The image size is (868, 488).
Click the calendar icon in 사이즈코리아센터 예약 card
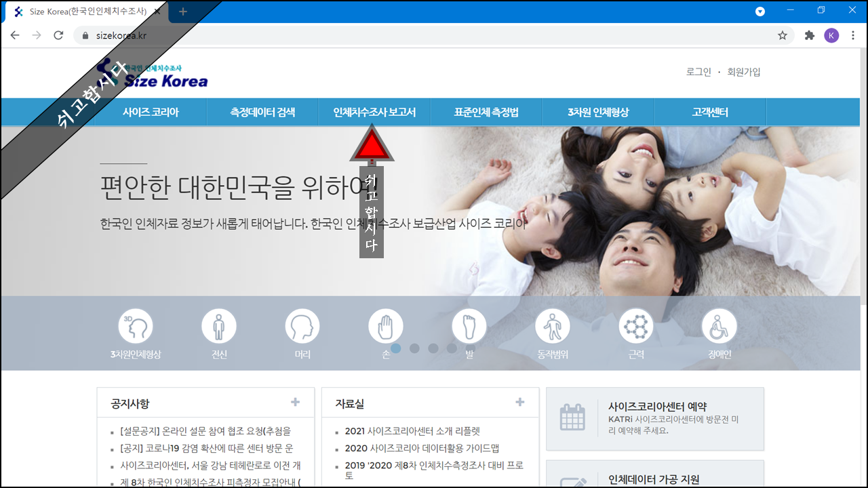[572, 418]
